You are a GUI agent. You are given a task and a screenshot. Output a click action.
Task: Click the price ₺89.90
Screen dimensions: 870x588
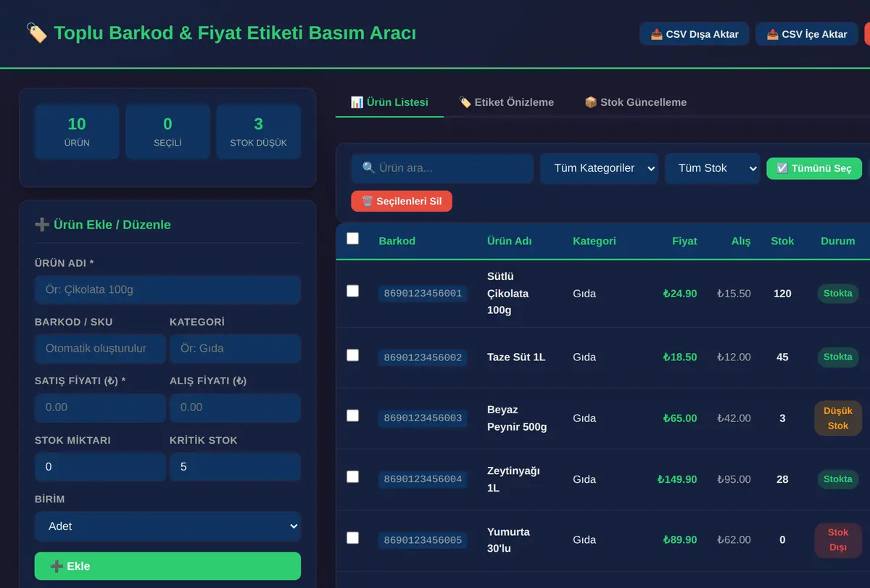[680, 540]
